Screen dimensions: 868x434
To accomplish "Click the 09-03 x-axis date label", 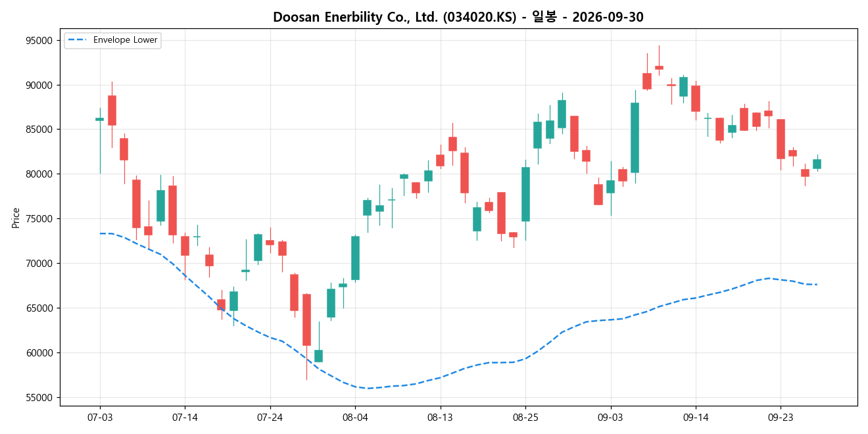I will [x=610, y=417].
